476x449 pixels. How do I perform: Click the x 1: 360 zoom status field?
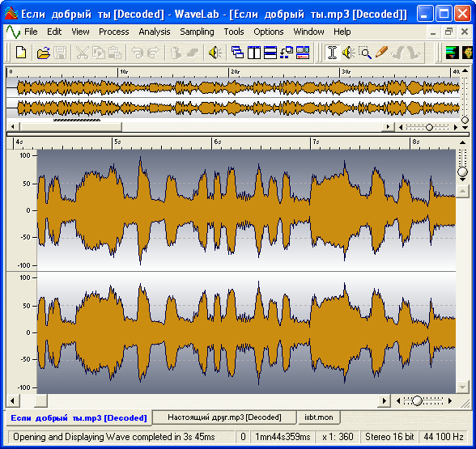click(x=338, y=437)
